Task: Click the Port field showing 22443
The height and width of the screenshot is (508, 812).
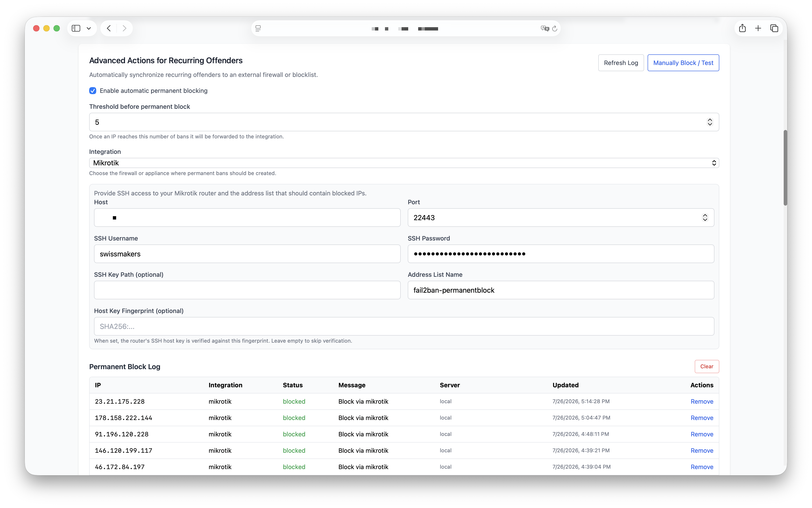Action: click(561, 218)
